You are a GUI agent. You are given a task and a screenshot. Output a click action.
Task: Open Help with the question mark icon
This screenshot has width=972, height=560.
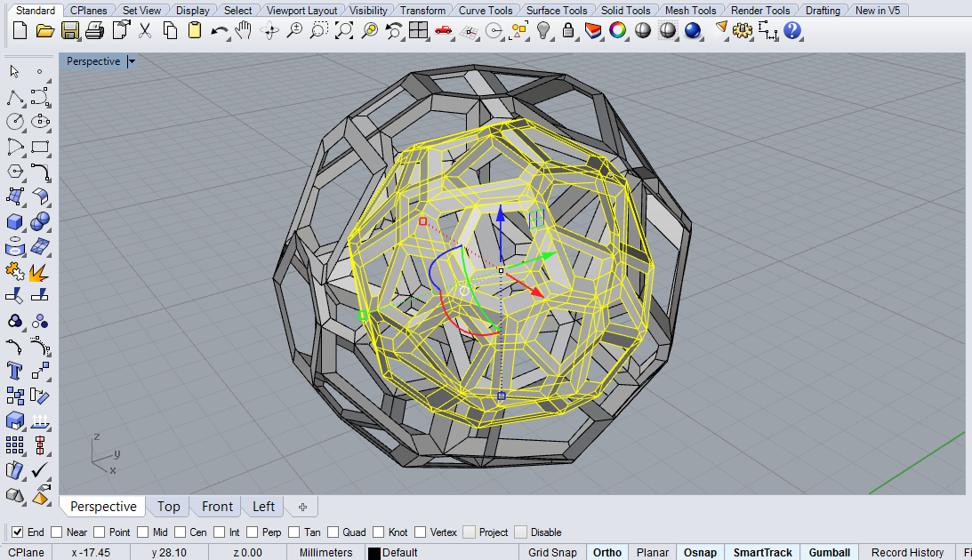[792, 30]
